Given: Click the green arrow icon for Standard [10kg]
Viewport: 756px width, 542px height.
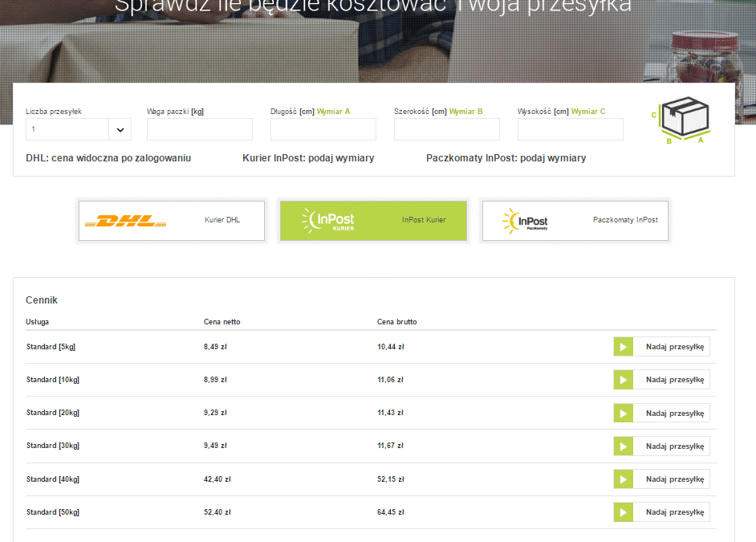Looking at the screenshot, I should [x=623, y=380].
